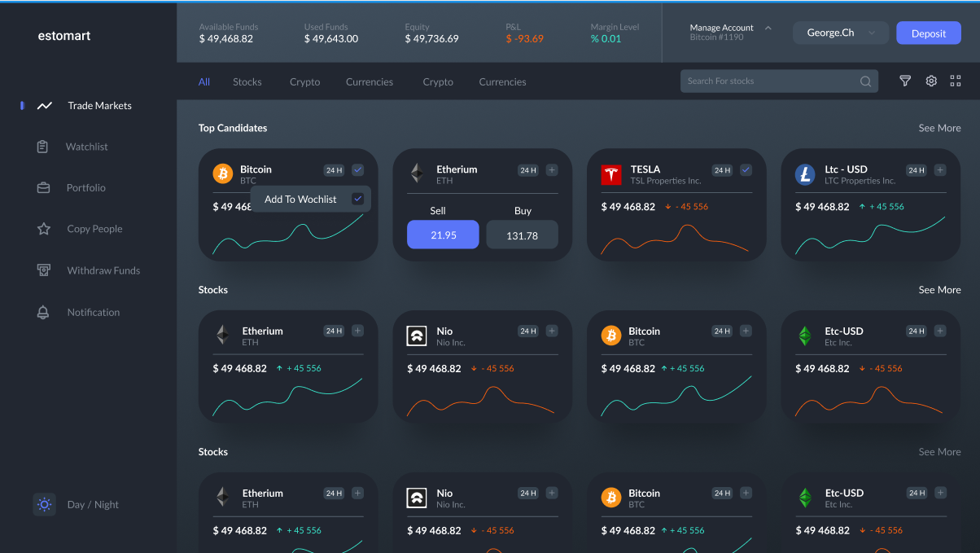
Task: Select the Currencies tab
Action: pyautogui.click(x=369, y=81)
